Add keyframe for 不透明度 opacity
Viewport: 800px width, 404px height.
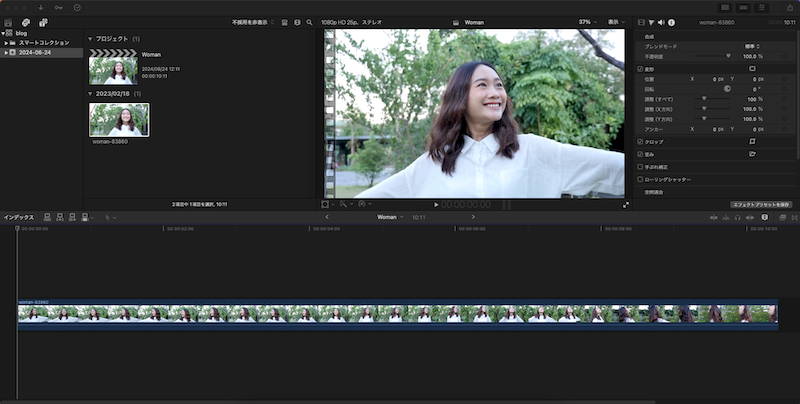click(784, 57)
